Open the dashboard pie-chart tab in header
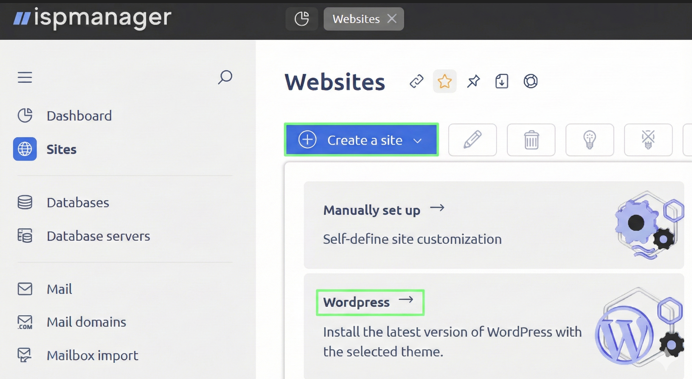Image resolution: width=692 pixels, height=379 pixels. (302, 19)
